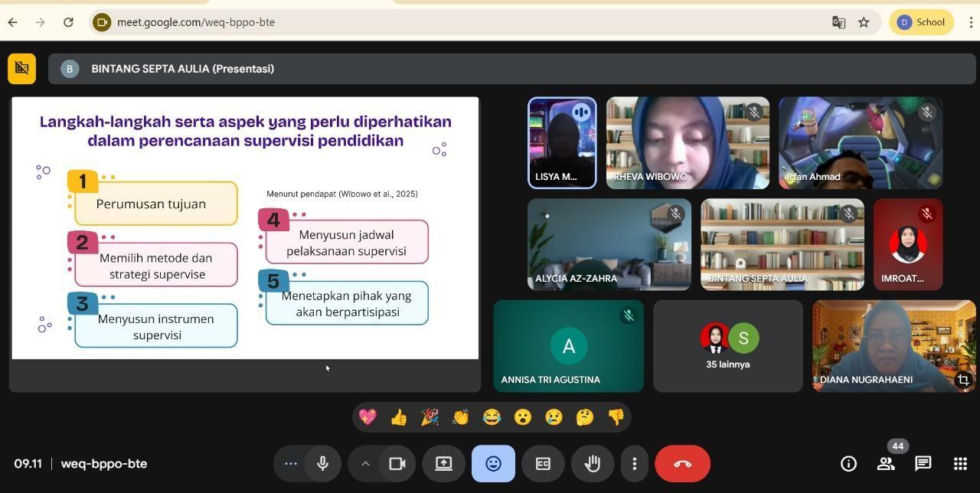Select DIANA NUGRAHAENI video tile
The width and height of the screenshot is (980, 493).
point(893,346)
